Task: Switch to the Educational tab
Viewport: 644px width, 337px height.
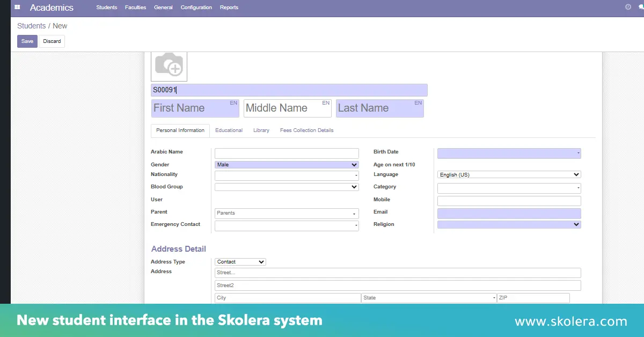Action: click(229, 130)
